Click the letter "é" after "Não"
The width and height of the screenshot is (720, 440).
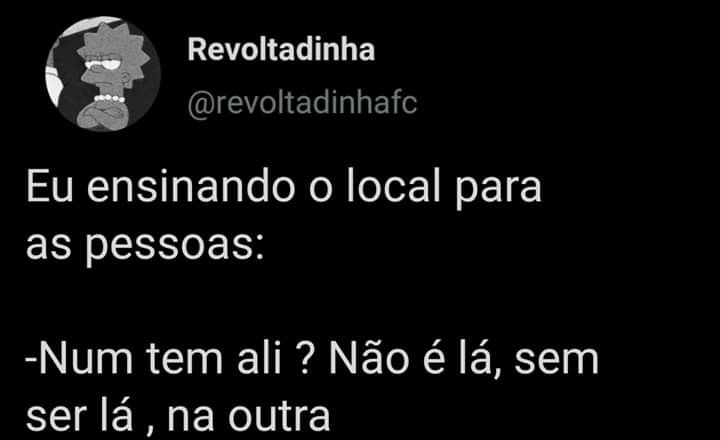click(434, 360)
